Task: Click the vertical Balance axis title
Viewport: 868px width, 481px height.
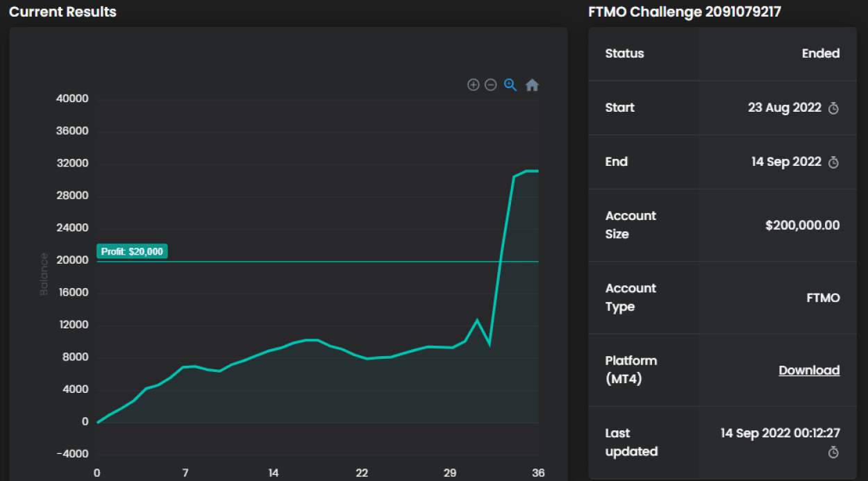Action: [x=44, y=274]
